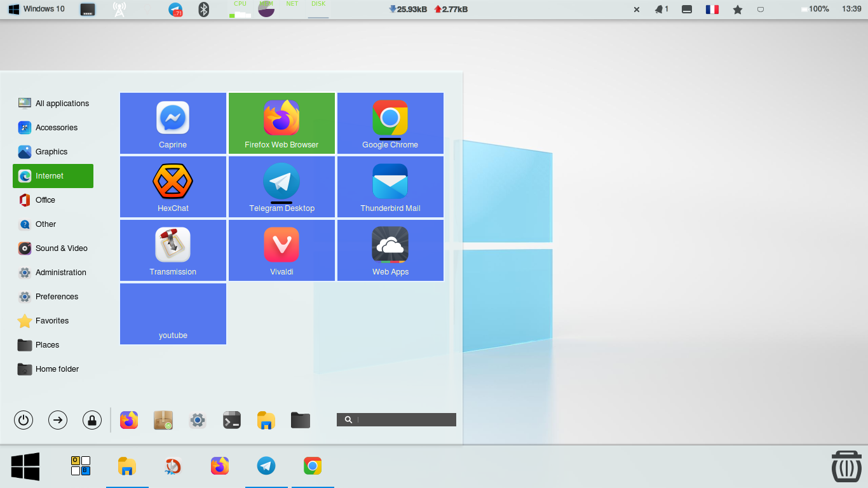The width and height of the screenshot is (868, 488).
Task: Open Telegram Desktop tile in menu
Action: (281, 187)
